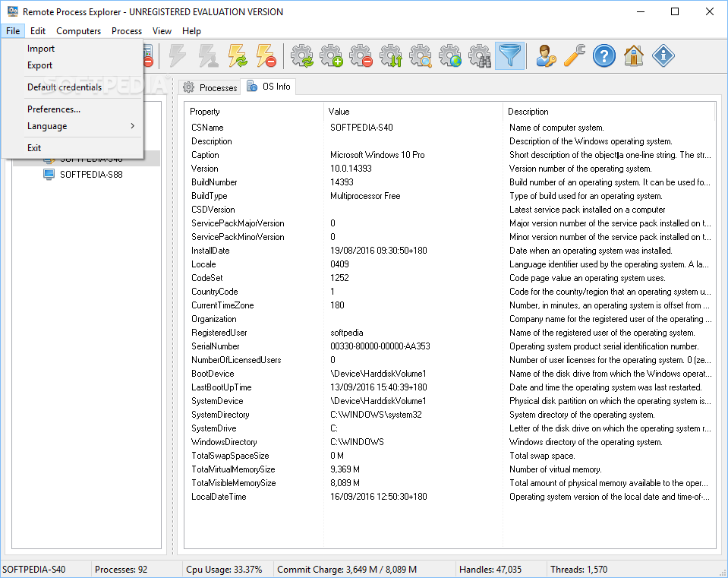Click the partly hidden red minus toolbar icon
This screenshot has height=578, width=728.
point(148,56)
